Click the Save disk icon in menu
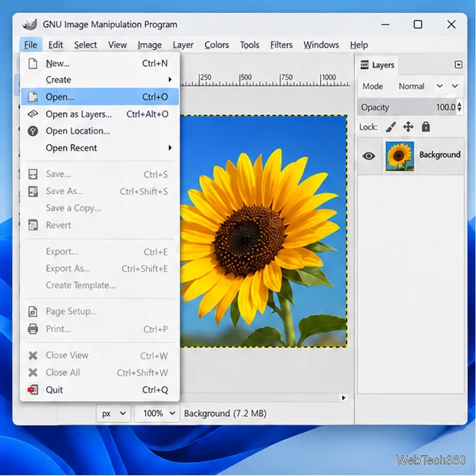This screenshot has height=476, width=476. click(x=32, y=174)
